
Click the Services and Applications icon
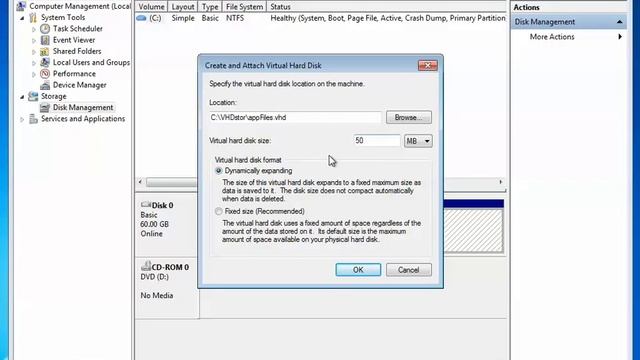[33, 119]
